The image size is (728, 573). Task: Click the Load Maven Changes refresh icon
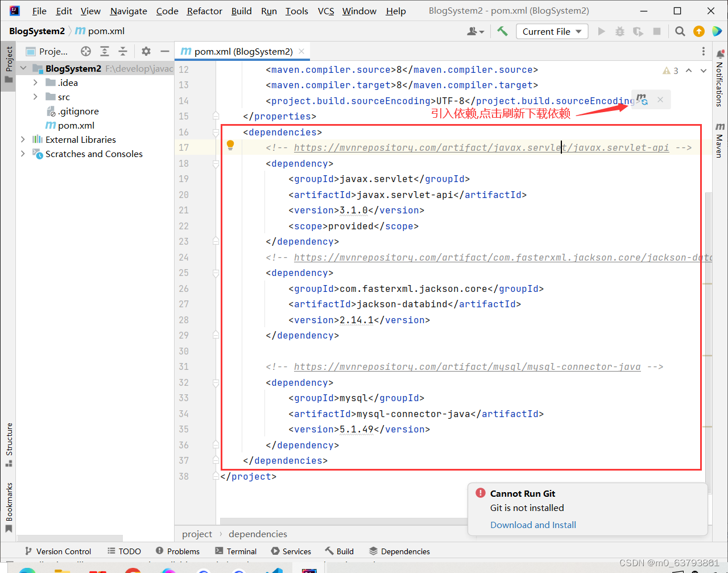click(642, 100)
